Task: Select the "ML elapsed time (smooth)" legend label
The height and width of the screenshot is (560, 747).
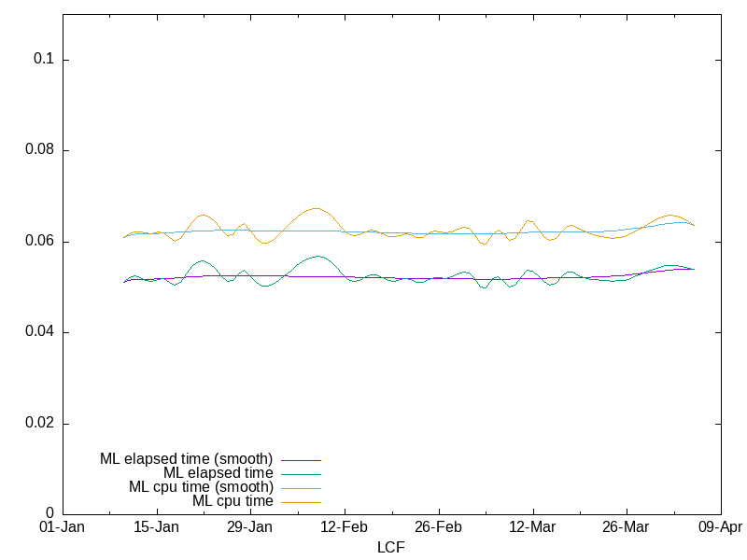Action: 186,459
